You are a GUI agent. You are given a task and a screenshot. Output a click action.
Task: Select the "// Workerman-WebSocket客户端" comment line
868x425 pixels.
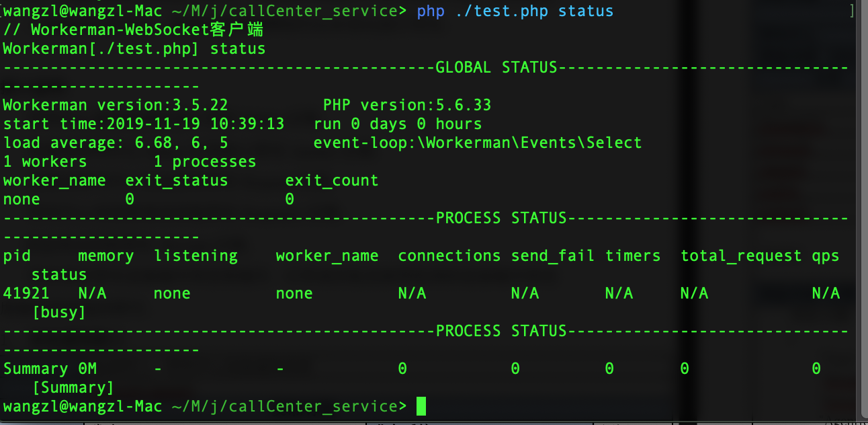[x=133, y=30]
